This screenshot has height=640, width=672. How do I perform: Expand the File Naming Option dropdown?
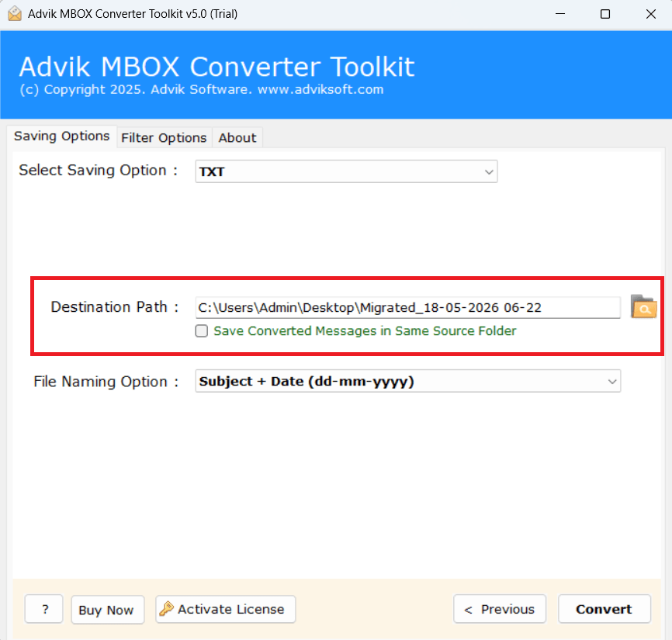click(x=408, y=381)
